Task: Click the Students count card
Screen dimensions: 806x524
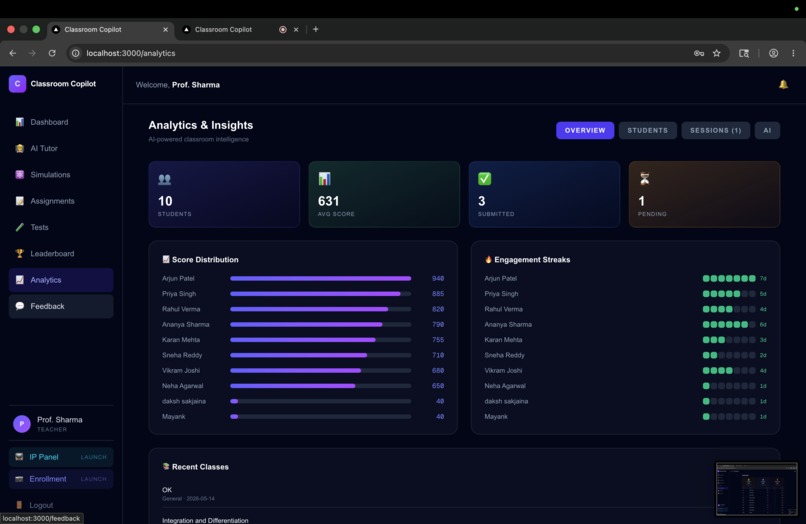Action: click(x=224, y=194)
